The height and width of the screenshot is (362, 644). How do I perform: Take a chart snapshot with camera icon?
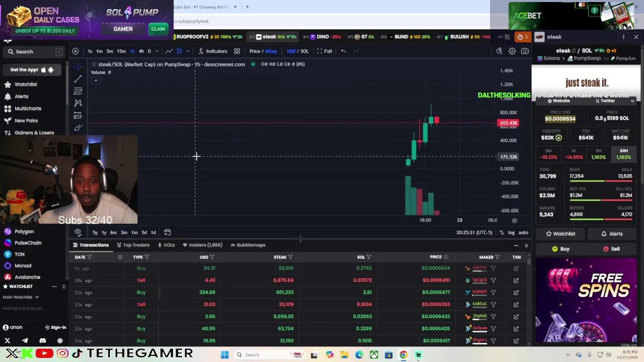[525, 51]
